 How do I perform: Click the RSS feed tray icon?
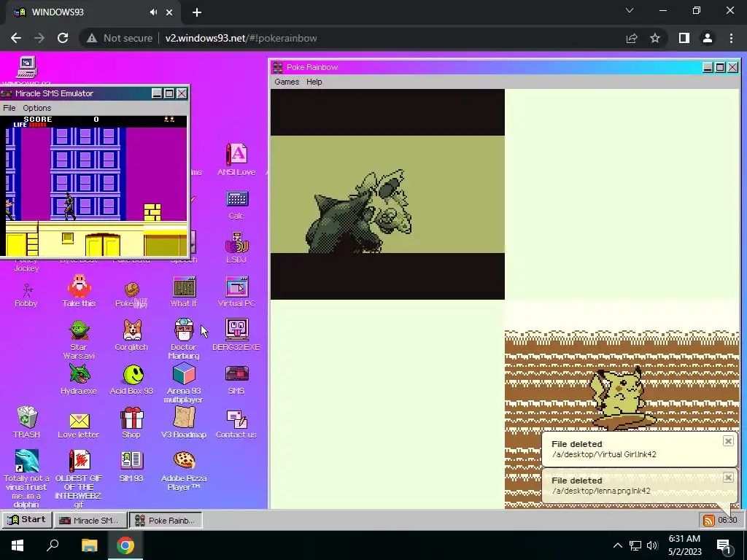(709, 521)
